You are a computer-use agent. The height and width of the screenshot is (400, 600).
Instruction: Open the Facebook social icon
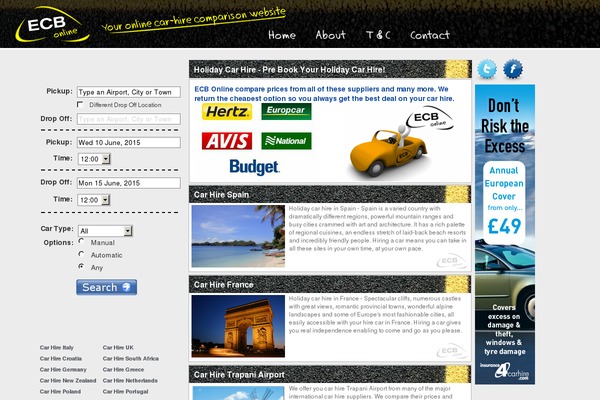tap(512, 69)
